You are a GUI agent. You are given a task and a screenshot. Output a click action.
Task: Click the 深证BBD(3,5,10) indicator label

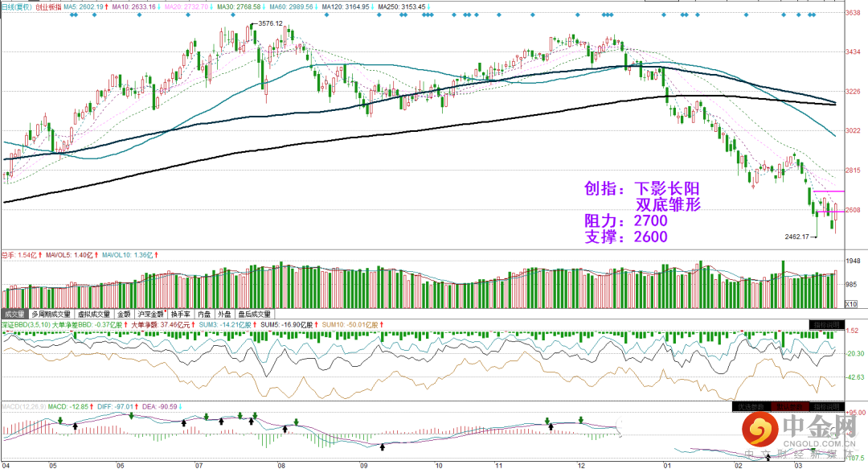24,325
